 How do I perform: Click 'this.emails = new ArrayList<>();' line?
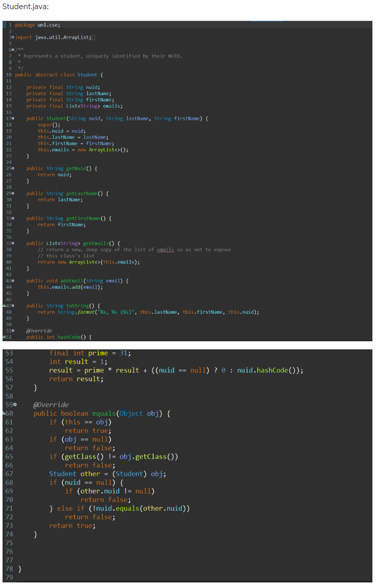[x=83, y=150]
